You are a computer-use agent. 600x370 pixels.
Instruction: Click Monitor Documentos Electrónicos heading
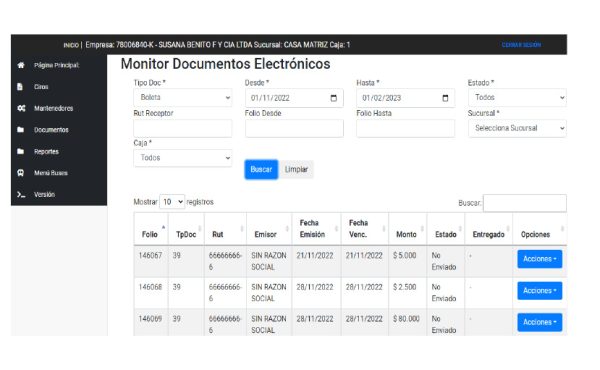[x=225, y=64]
